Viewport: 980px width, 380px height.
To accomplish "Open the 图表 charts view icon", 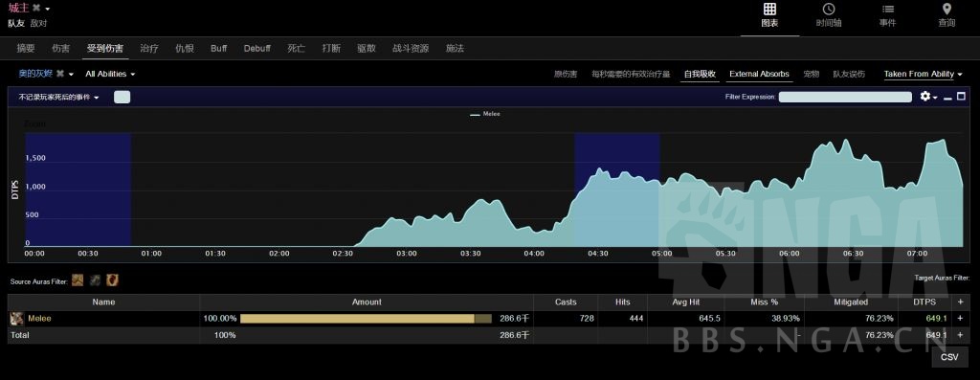I will [769, 10].
